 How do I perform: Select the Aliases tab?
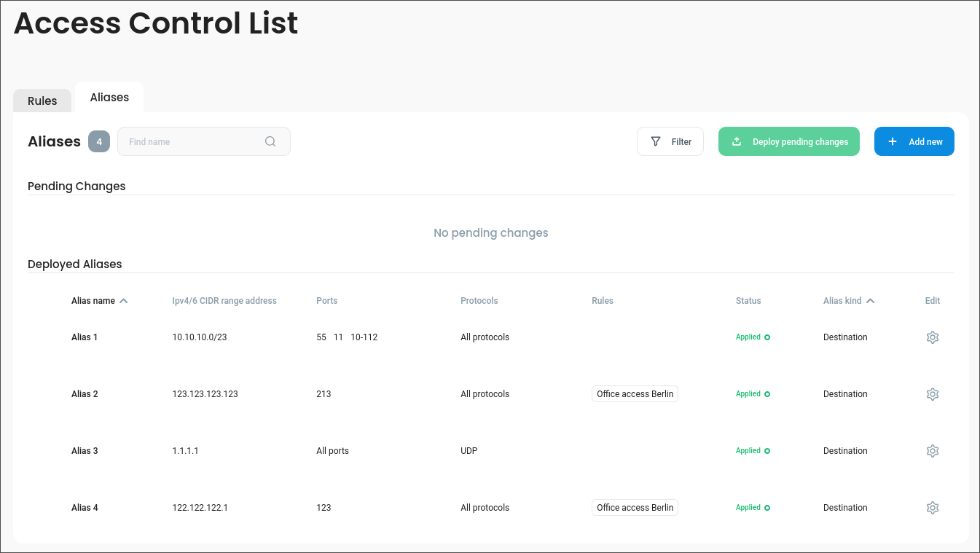click(109, 97)
